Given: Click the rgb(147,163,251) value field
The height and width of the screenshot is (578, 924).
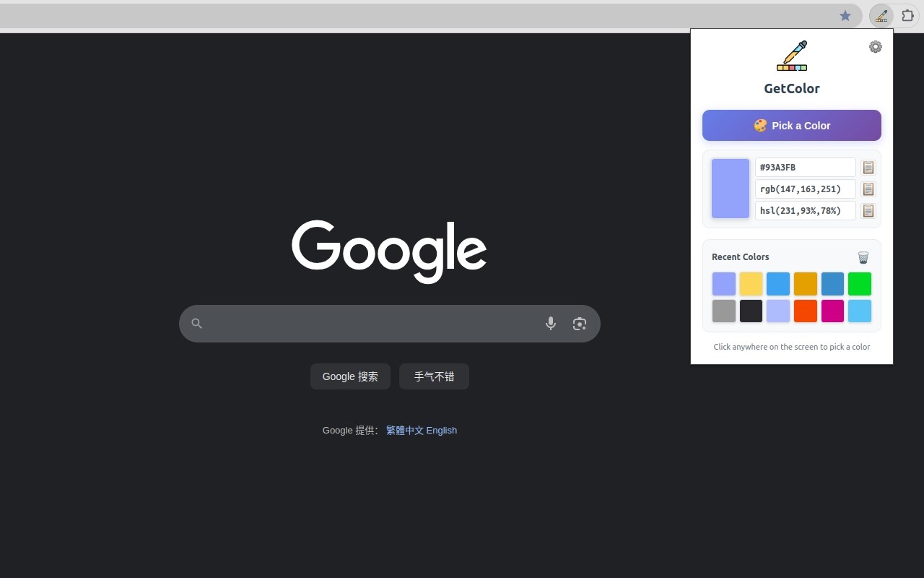Looking at the screenshot, I should coord(806,189).
